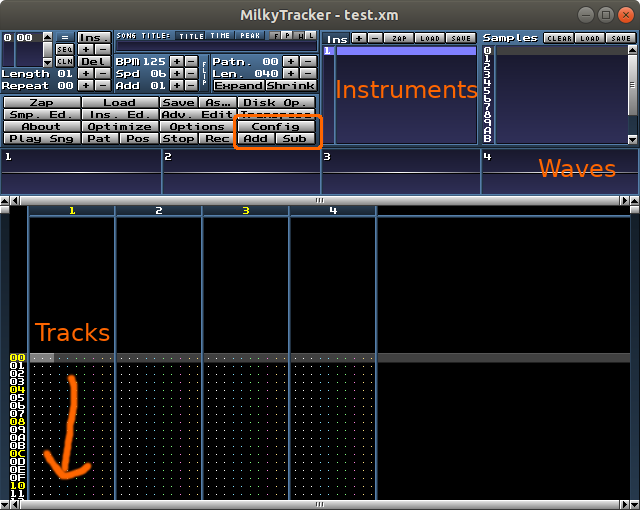Switch to the TITLE display tab
Image resolution: width=640 pixels, height=510 pixels.
[x=191, y=36]
